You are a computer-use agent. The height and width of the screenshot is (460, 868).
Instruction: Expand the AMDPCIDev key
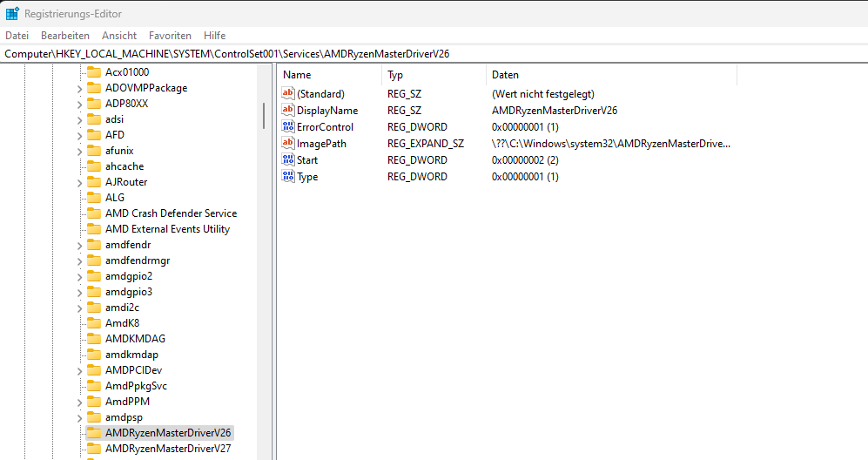pos(79,371)
